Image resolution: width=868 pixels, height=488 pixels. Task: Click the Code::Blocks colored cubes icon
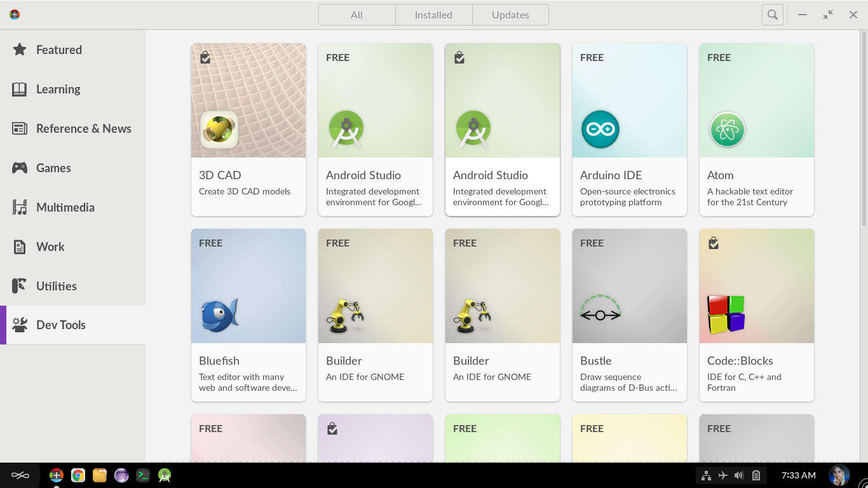point(726,314)
